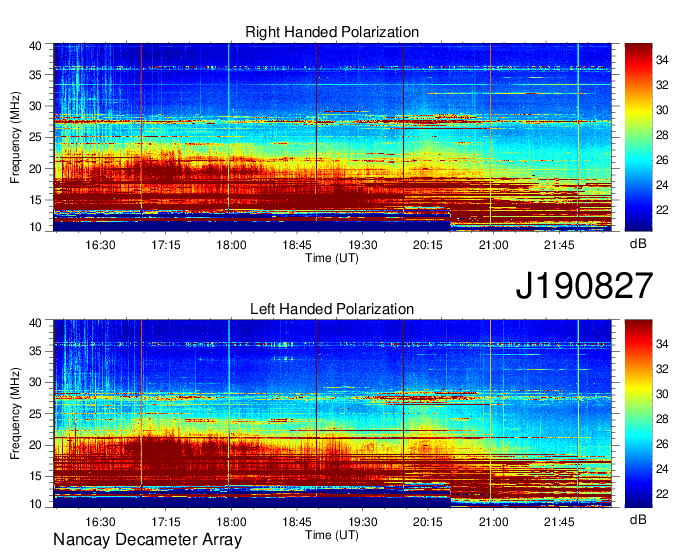
Task: Click the "Nancay Decameter Array" caption
Action: coord(147,540)
